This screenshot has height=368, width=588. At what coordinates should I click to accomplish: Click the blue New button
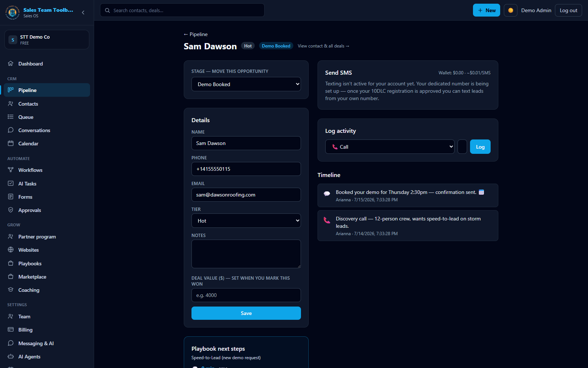pyautogui.click(x=487, y=10)
